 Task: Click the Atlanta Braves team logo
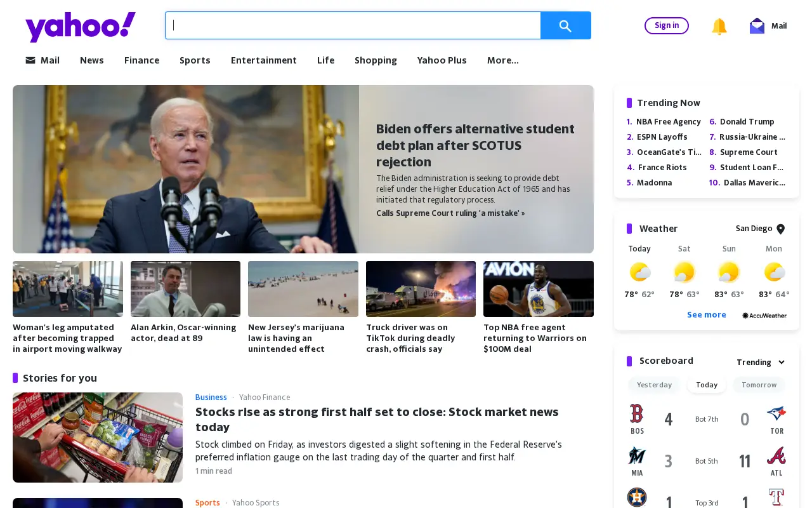pos(776,456)
